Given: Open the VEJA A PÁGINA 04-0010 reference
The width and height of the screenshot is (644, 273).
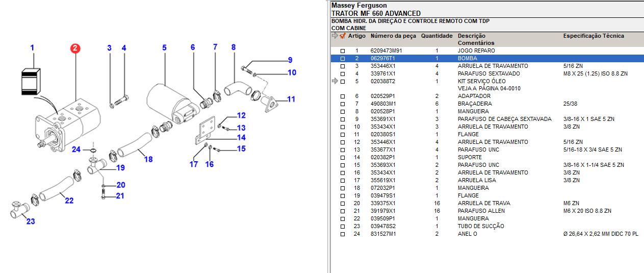Looking at the screenshot, I should [488, 89].
